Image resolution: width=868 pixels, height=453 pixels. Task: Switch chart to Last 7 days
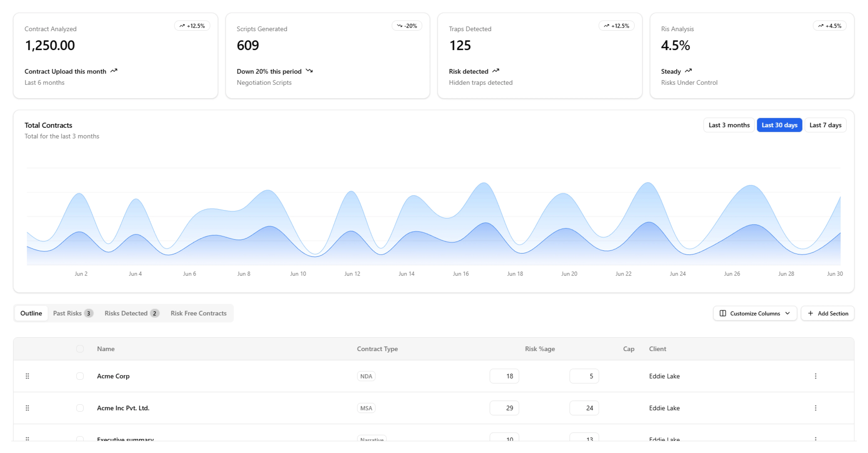pyautogui.click(x=825, y=125)
